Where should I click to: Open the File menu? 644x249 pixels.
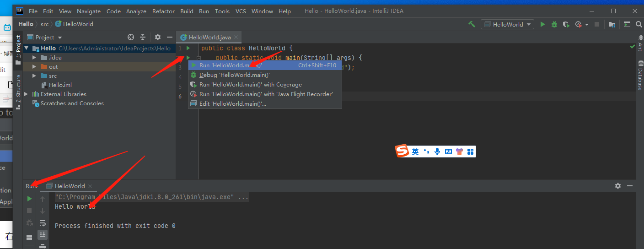point(33,11)
